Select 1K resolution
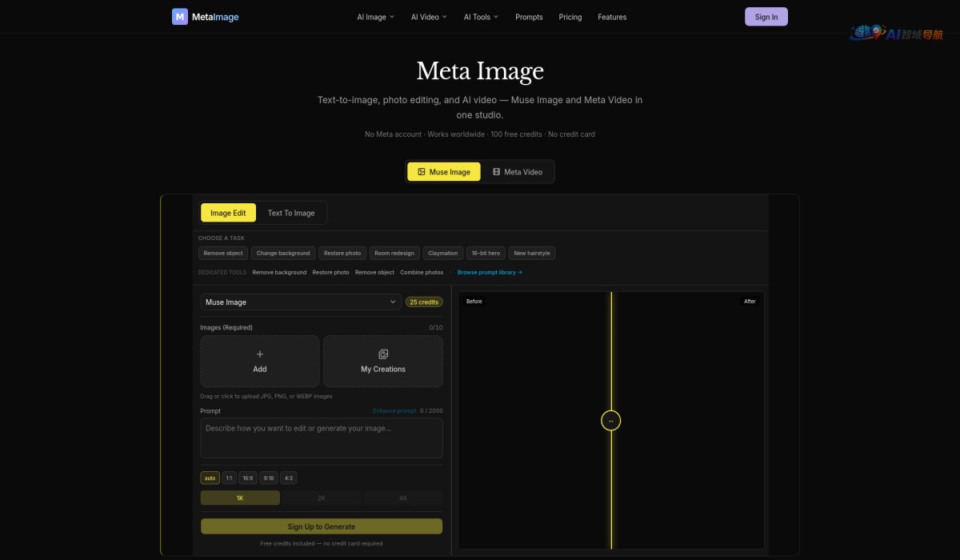This screenshot has height=560, width=960. coord(240,498)
